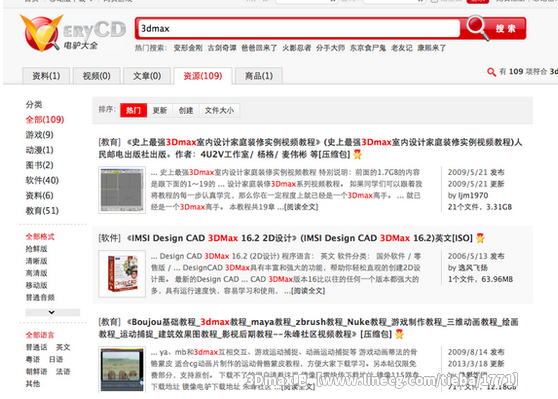The width and height of the screenshot is (558, 399).
Task: Filter by language 日语
Action: coord(56,359)
